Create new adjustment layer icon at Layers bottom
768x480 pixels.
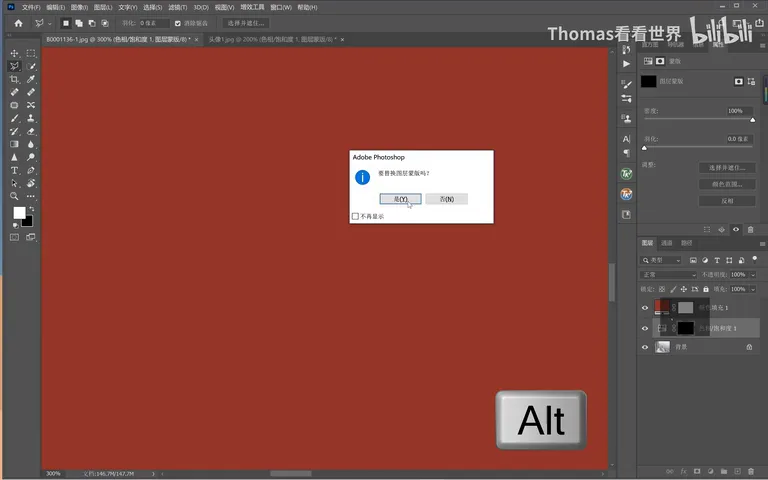pos(711,471)
